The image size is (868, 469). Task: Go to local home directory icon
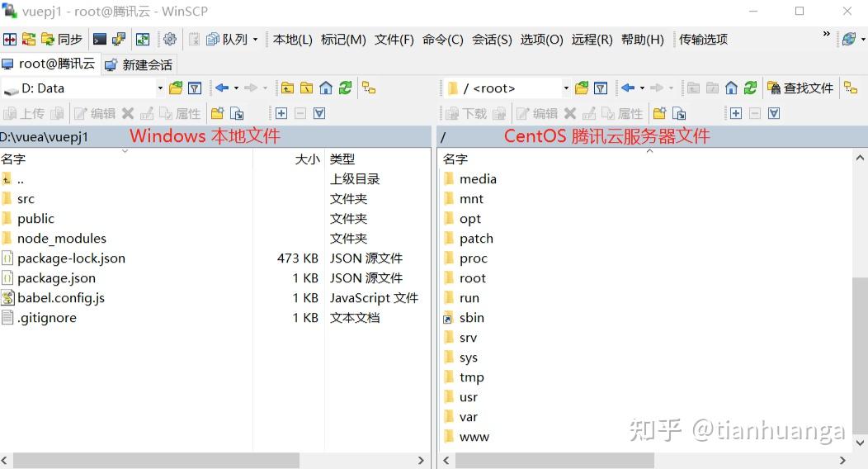325,88
